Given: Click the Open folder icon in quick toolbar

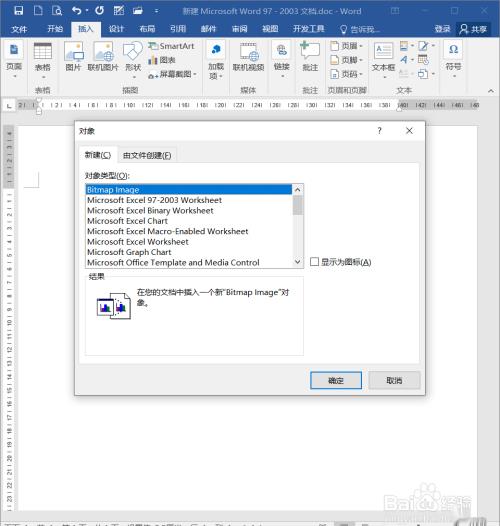Looking at the screenshot, I should (x=138, y=11).
